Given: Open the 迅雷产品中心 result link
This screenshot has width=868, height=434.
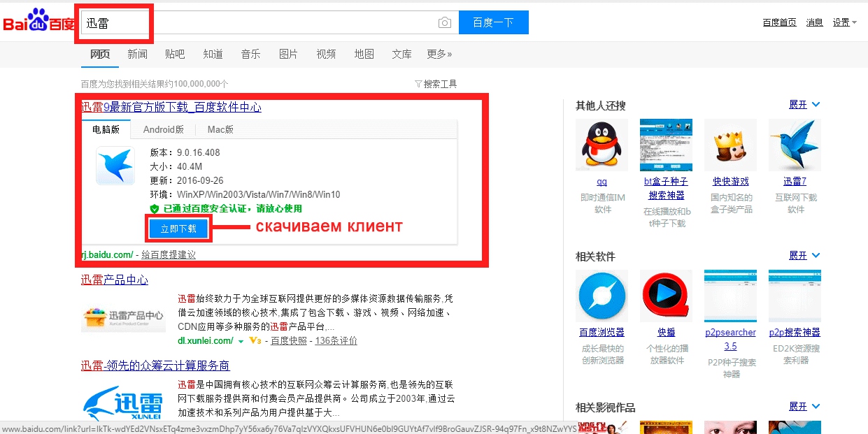Looking at the screenshot, I should click(115, 280).
